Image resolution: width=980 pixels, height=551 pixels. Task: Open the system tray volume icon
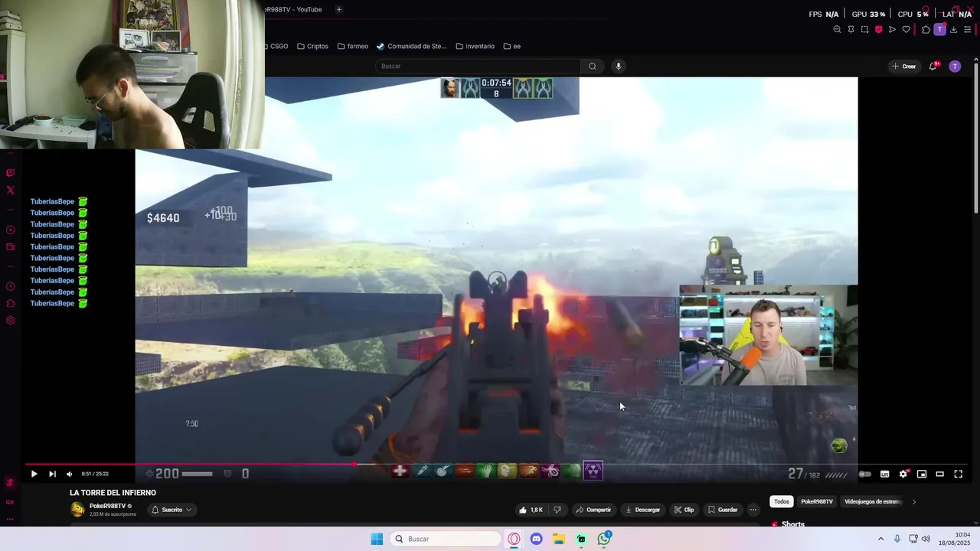coord(925,539)
